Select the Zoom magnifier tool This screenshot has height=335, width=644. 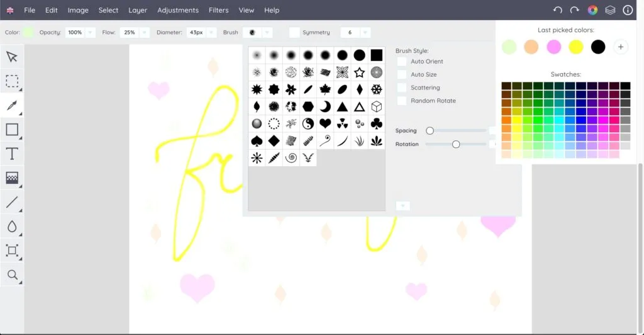pos(12,275)
